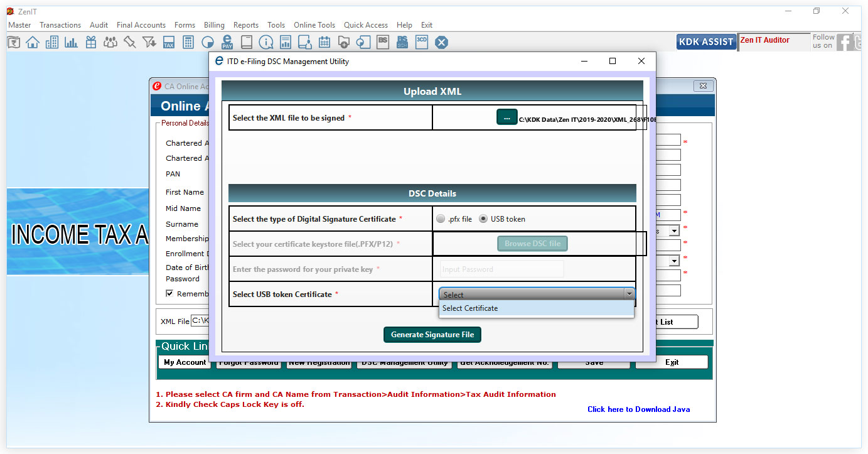Open the Billing menu

click(x=214, y=25)
